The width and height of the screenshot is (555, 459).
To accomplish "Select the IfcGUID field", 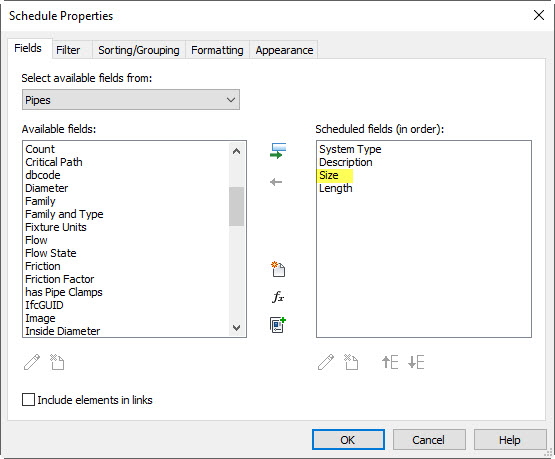I will pyautogui.click(x=44, y=305).
